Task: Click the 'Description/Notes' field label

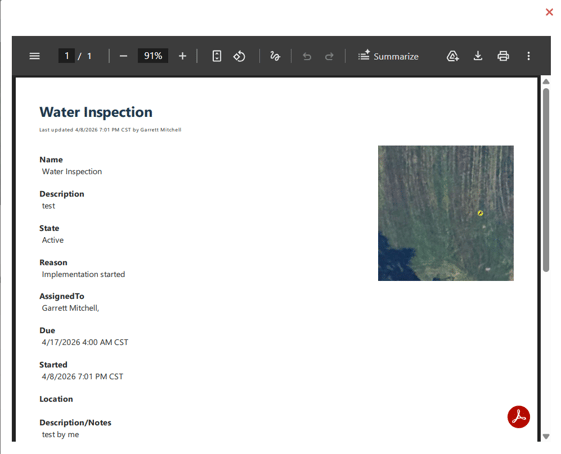Action: pyautogui.click(x=75, y=423)
